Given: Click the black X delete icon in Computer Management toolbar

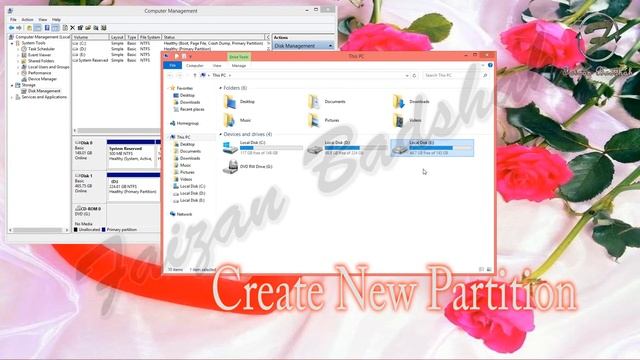Looking at the screenshot, I should 73,28.
